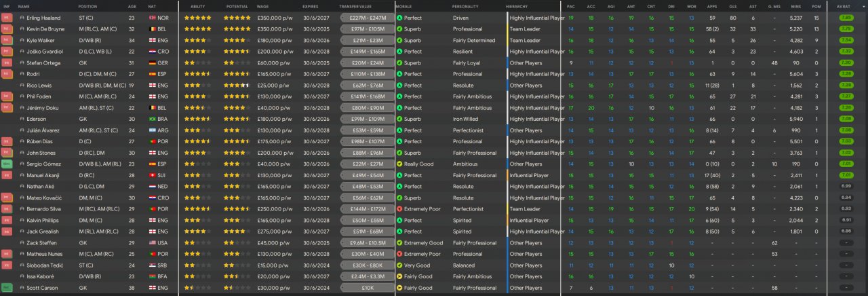868x296 pixels.
Task: Open Rúben Dias's player profile
Action: [x=40, y=141]
